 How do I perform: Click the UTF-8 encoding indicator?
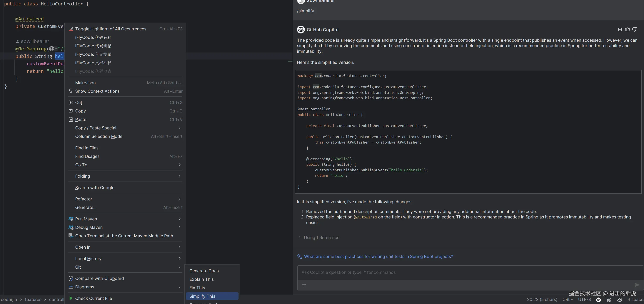(x=584, y=299)
